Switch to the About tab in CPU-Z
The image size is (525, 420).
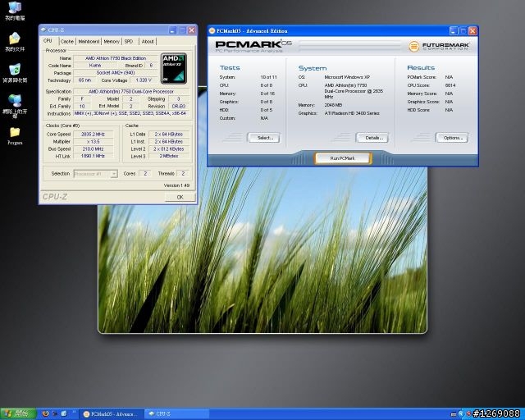pyautogui.click(x=148, y=41)
